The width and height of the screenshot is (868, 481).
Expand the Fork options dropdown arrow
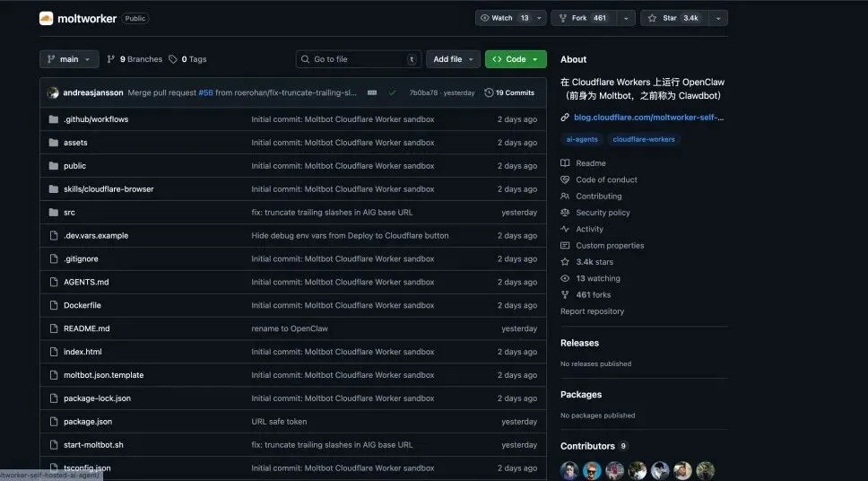626,18
